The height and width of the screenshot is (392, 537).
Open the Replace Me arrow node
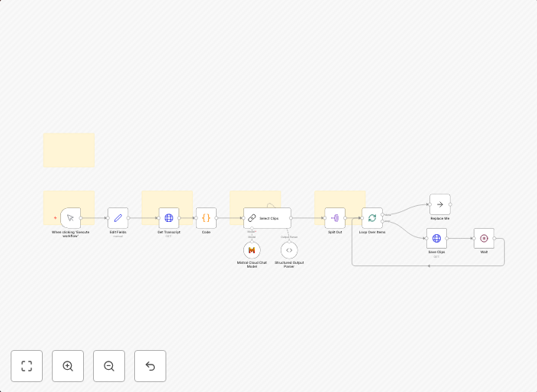tap(439, 204)
